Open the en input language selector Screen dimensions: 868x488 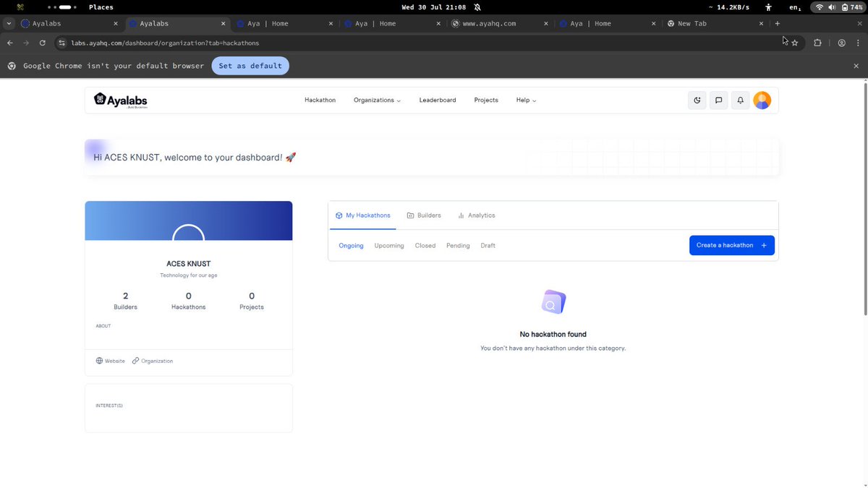click(x=795, y=7)
